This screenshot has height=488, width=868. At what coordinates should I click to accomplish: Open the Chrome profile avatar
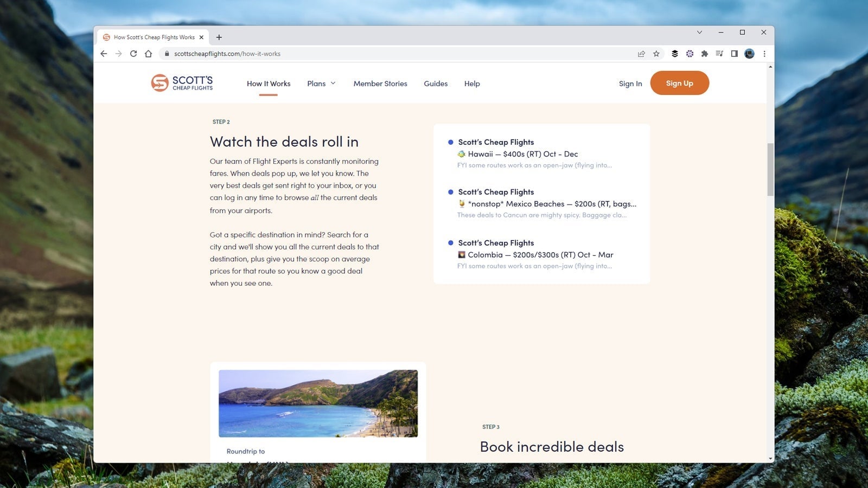click(749, 54)
